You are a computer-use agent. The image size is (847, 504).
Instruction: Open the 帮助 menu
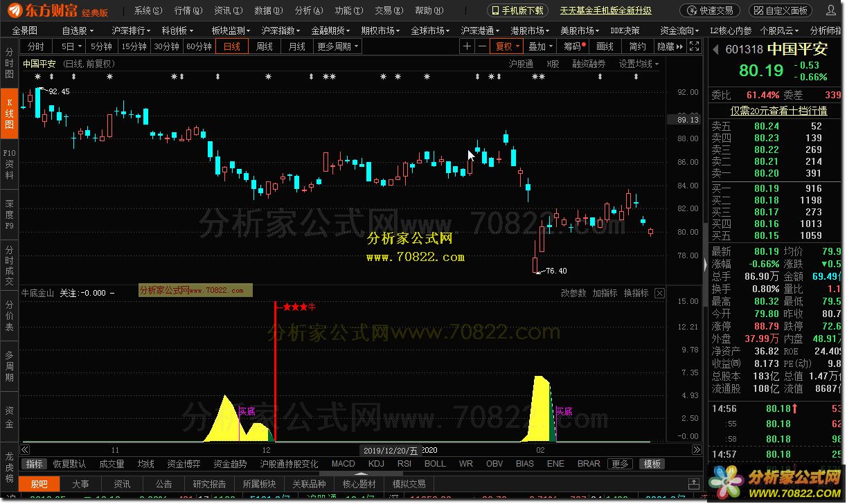coord(429,10)
